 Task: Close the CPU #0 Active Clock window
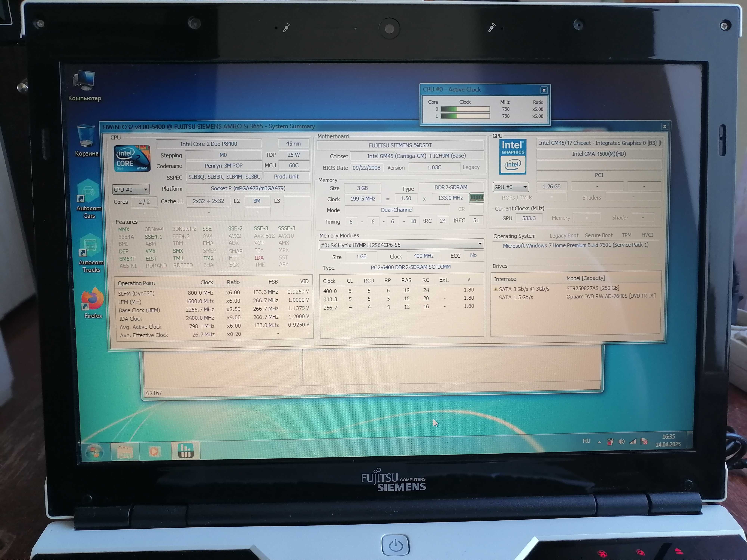(544, 90)
